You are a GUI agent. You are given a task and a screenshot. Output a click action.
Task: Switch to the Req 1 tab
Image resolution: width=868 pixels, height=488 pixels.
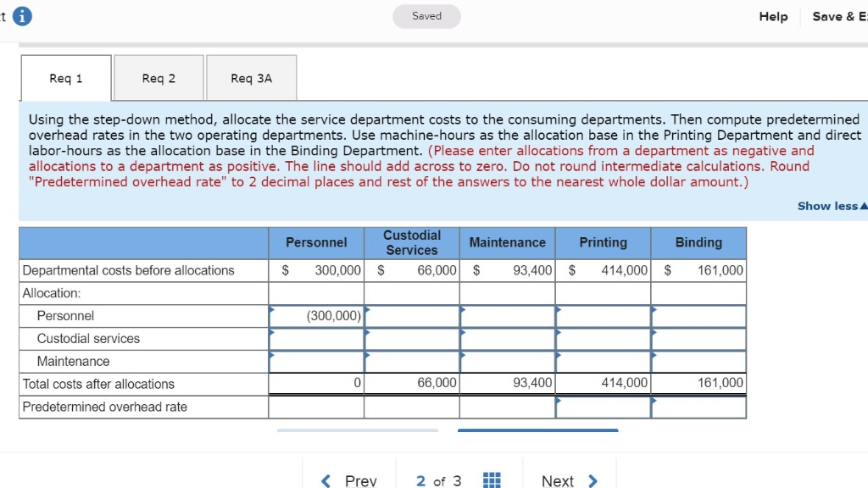(x=66, y=78)
